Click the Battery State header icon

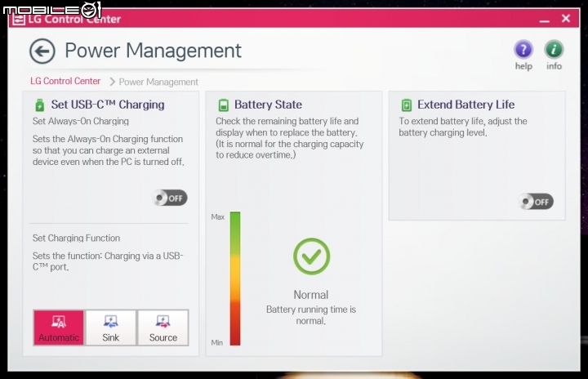coord(224,105)
